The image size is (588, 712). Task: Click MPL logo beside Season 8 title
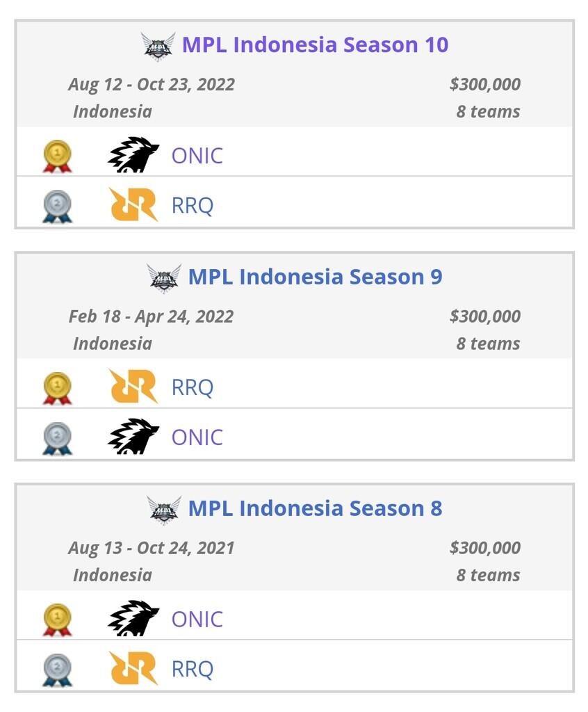point(165,509)
